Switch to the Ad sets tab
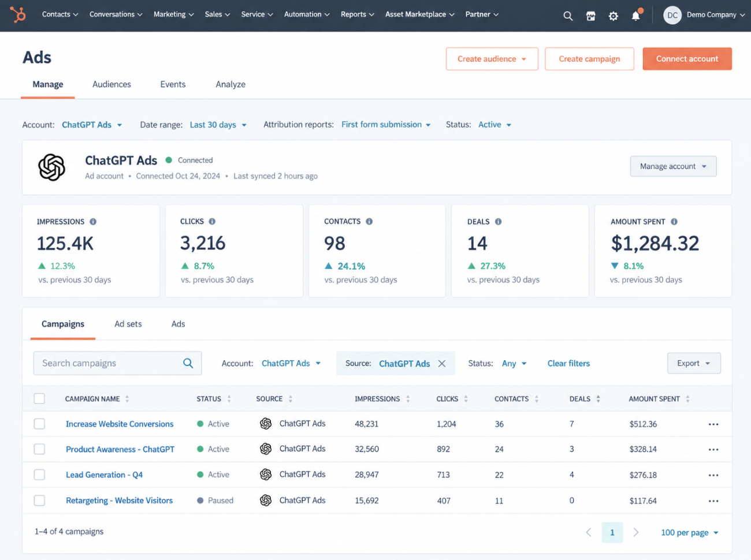 click(128, 324)
